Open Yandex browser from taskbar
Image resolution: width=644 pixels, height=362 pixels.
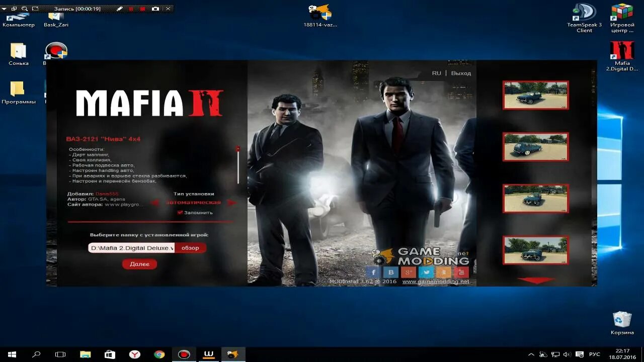click(x=134, y=354)
